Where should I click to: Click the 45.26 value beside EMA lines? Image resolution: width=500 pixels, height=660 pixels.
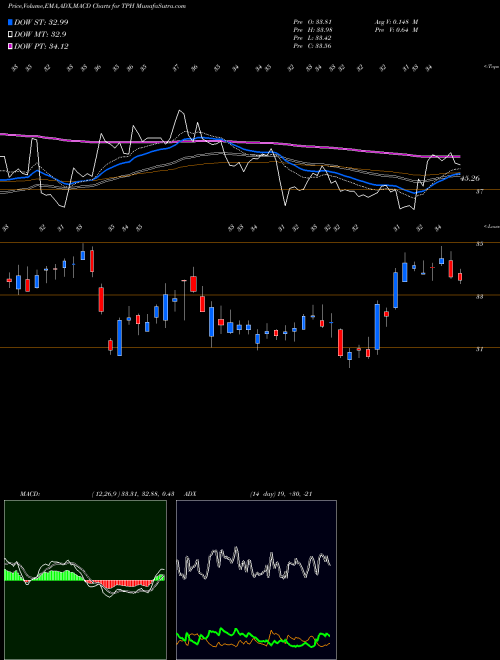(470, 178)
